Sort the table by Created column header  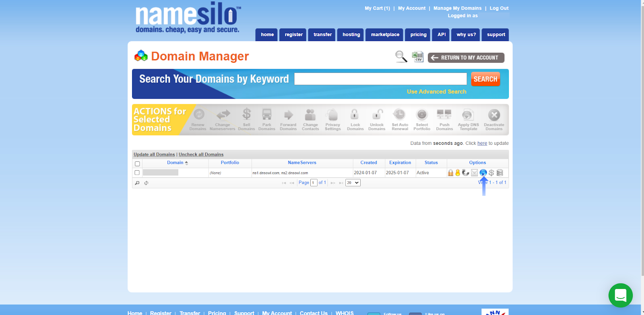point(369,163)
